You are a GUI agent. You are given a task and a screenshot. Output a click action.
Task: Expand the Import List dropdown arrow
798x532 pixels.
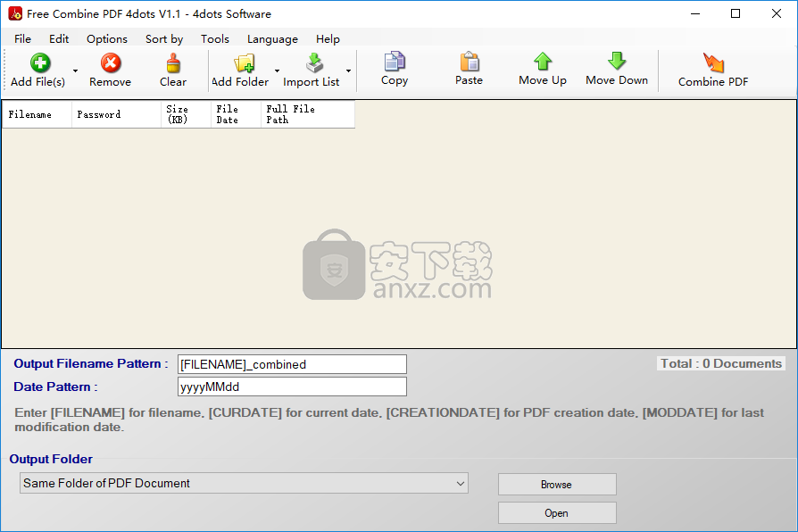pyautogui.click(x=349, y=71)
